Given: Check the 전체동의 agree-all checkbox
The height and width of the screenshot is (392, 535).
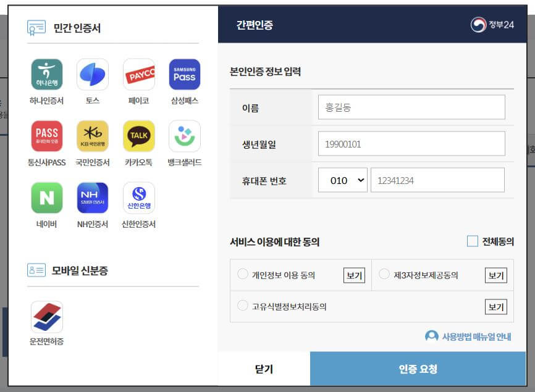Looking at the screenshot, I should (472, 241).
